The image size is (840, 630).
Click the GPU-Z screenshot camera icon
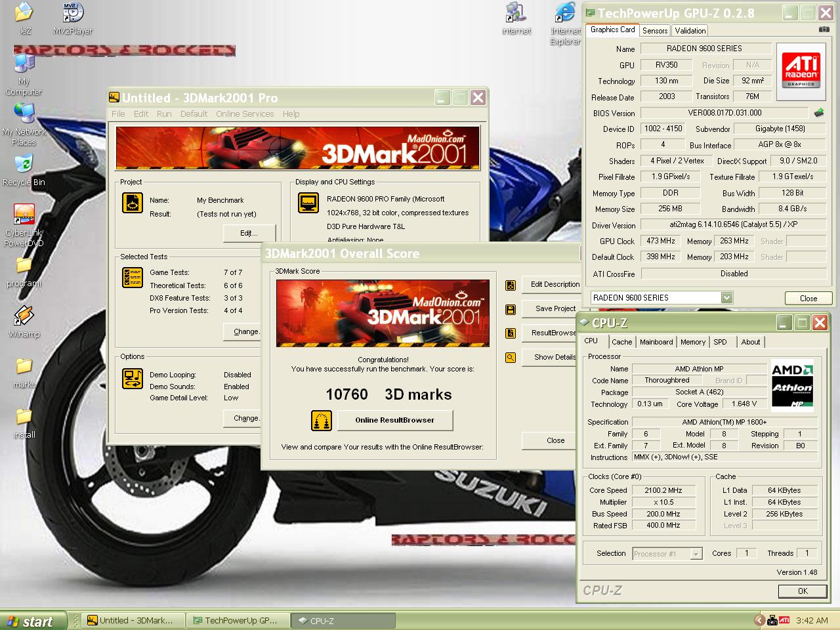tap(824, 30)
